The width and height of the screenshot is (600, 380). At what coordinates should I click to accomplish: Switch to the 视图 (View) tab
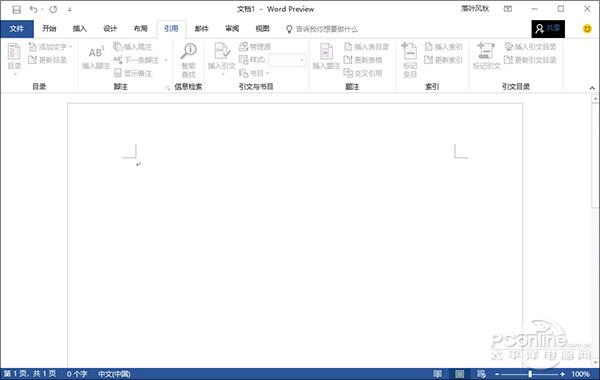262,29
